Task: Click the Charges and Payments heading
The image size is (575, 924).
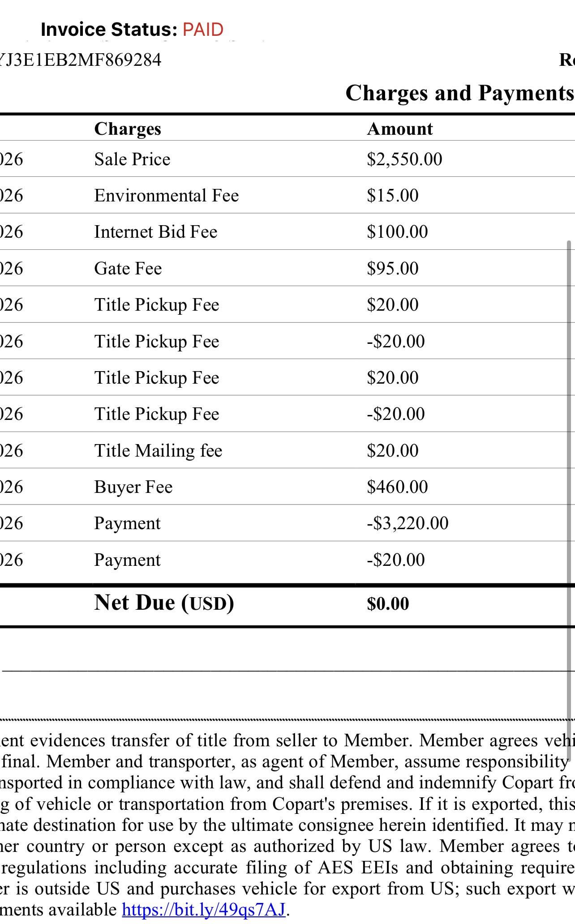Action: coord(459,93)
